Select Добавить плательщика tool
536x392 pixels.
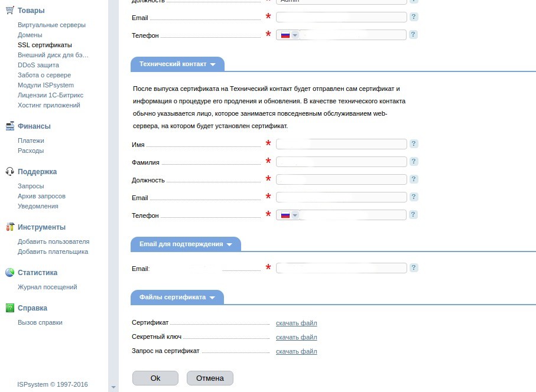tap(53, 251)
